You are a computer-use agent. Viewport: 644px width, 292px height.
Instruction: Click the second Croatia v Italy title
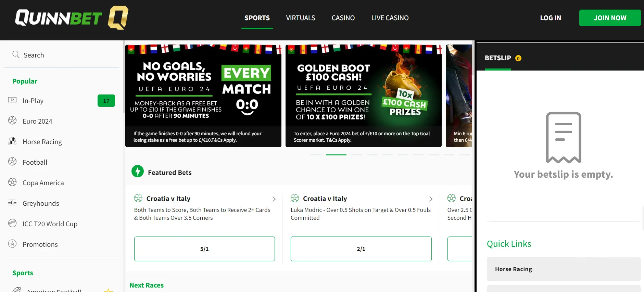pos(325,199)
